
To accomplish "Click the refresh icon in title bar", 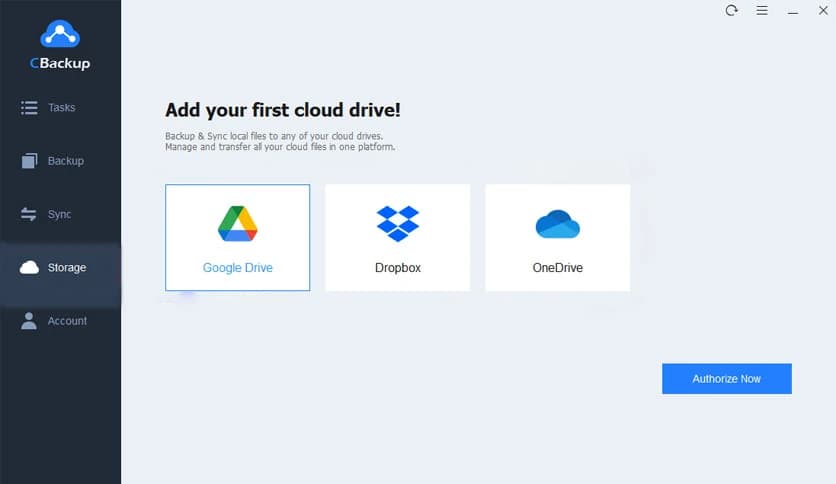I will (x=732, y=10).
